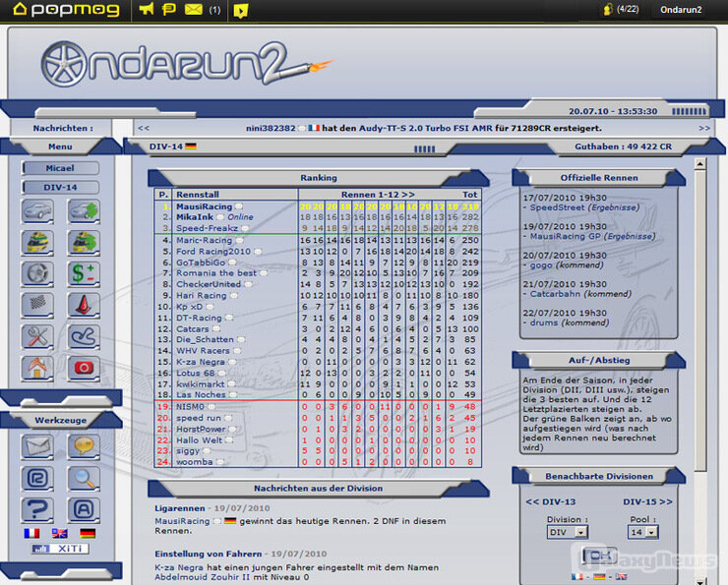Click MausiRacing total points 218
728x585 pixels.
470,206
